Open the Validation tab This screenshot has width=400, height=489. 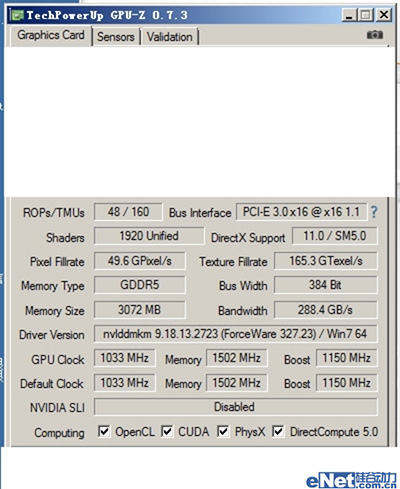[170, 37]
